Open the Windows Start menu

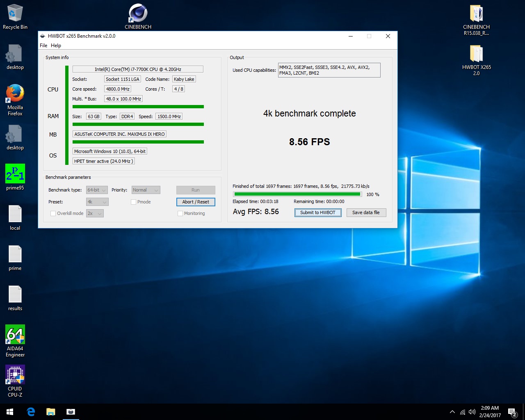coord(10,412)
